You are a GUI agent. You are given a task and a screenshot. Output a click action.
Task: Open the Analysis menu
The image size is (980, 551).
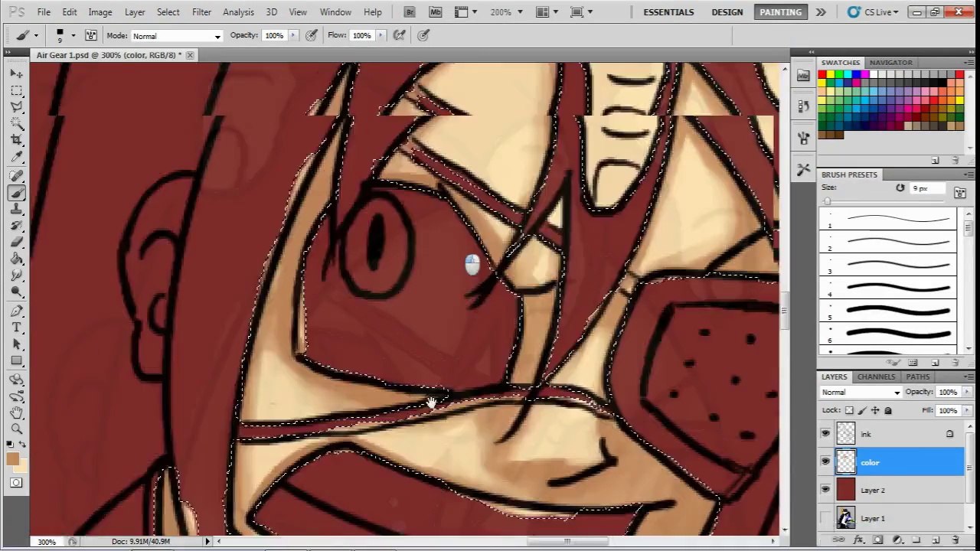(x=238, y=12)
